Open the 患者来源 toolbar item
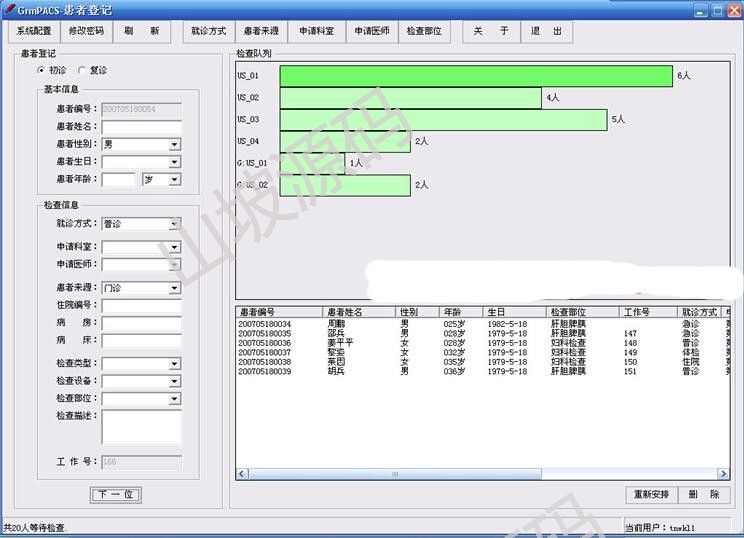The width and height of the screenshot is (744, 538). [262, 31]
